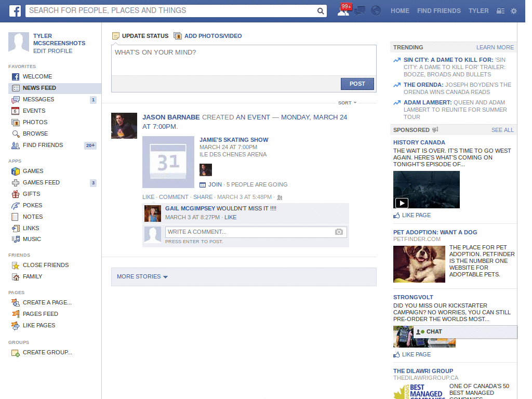Click the Post button

(357, 84)
